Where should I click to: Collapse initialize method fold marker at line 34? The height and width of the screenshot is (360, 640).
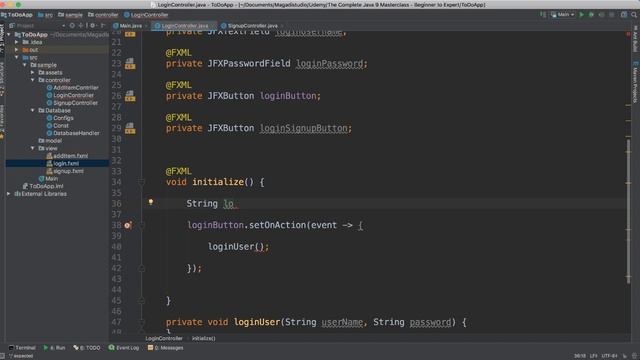tap(141, 182)
